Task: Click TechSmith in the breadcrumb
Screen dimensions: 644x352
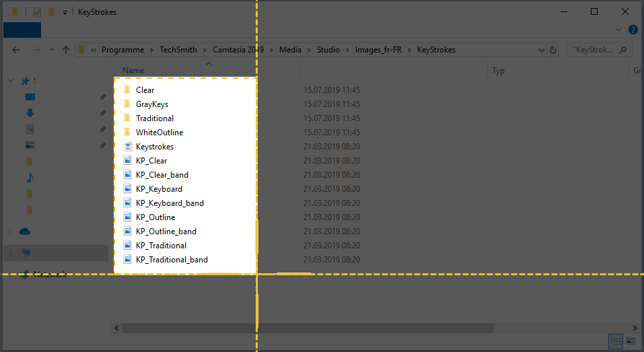Action: [x=178, y=50]
